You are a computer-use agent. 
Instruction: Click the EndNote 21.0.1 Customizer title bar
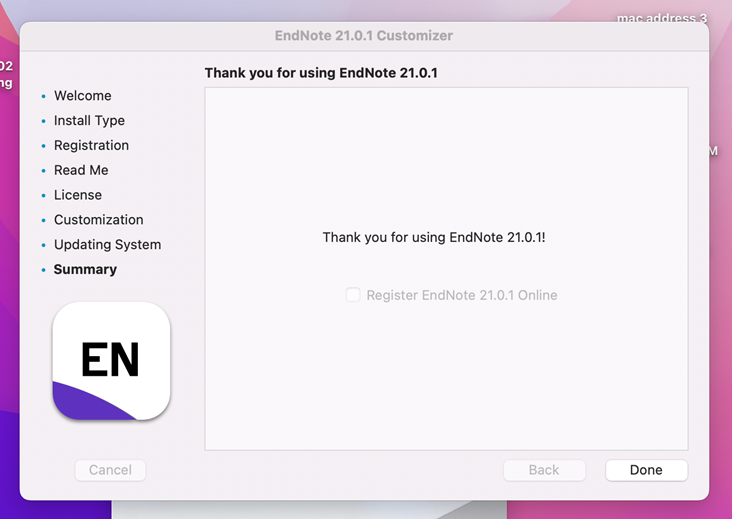(x=364, y=35)
